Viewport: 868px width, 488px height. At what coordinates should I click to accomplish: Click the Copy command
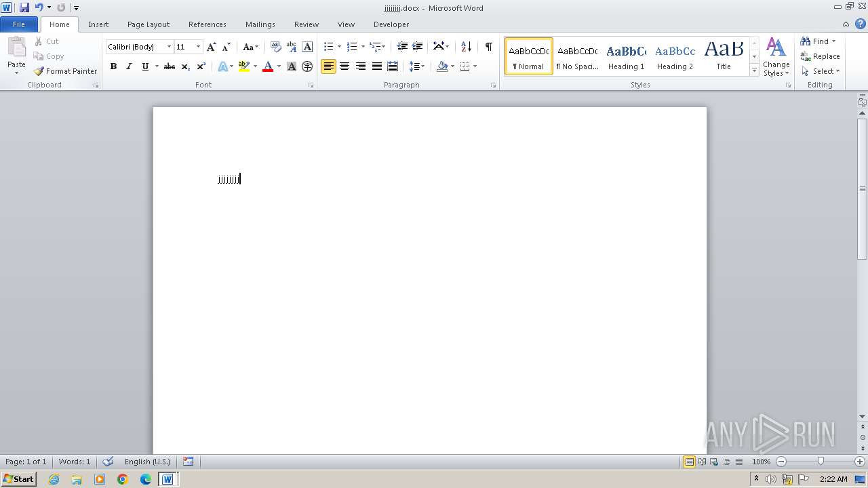50,56
